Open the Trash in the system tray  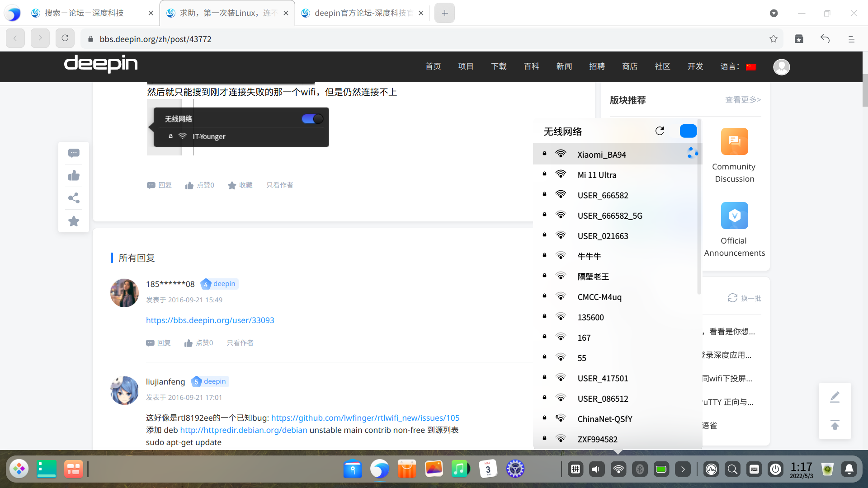(x=828, y=469)
